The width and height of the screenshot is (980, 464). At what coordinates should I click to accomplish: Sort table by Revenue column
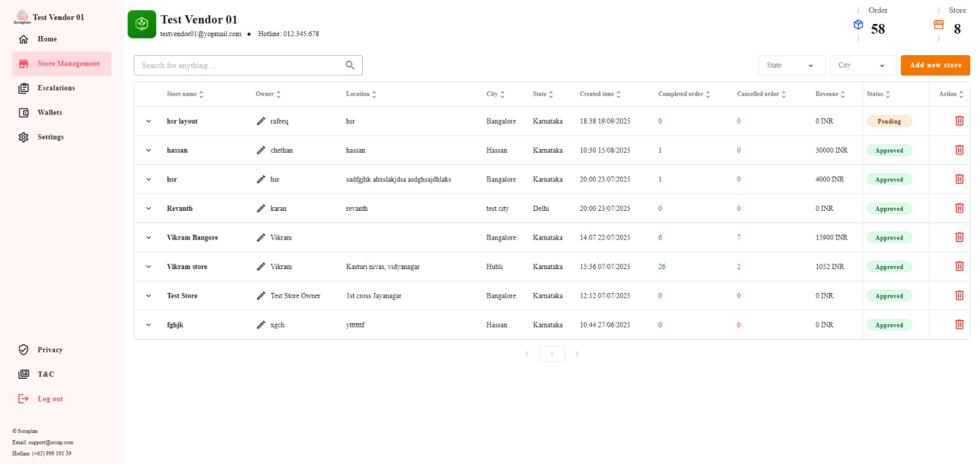(x=830, y=94)
